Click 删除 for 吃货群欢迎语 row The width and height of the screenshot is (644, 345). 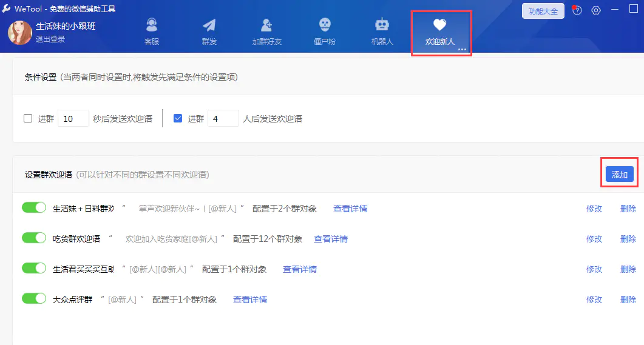[x=628, y=239]
